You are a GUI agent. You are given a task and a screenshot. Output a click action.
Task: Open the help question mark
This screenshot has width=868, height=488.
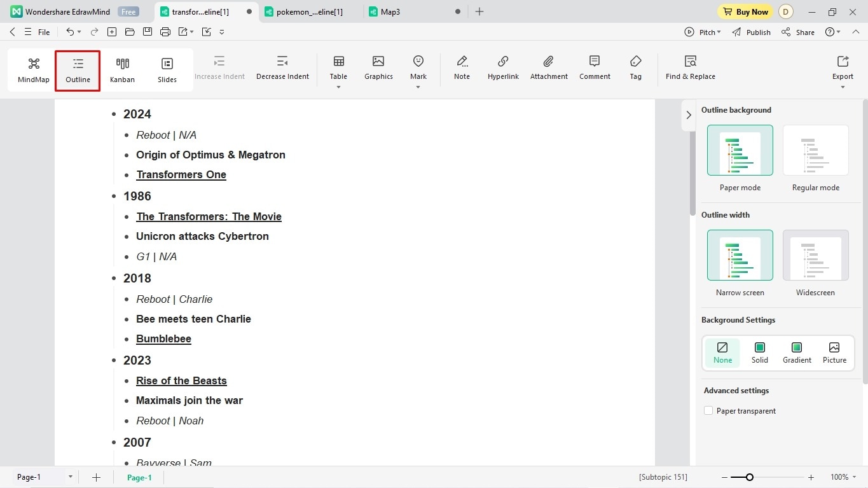tap(830, 32)
